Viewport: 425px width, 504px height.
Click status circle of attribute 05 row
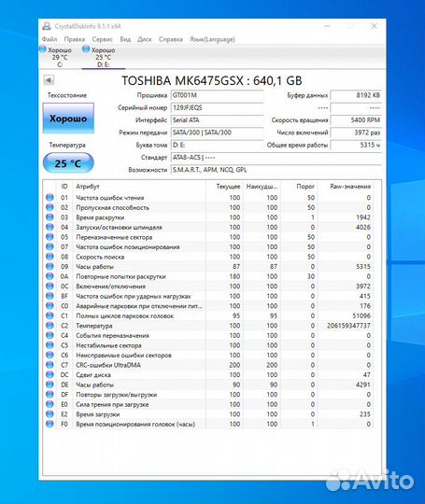[50, 237]
